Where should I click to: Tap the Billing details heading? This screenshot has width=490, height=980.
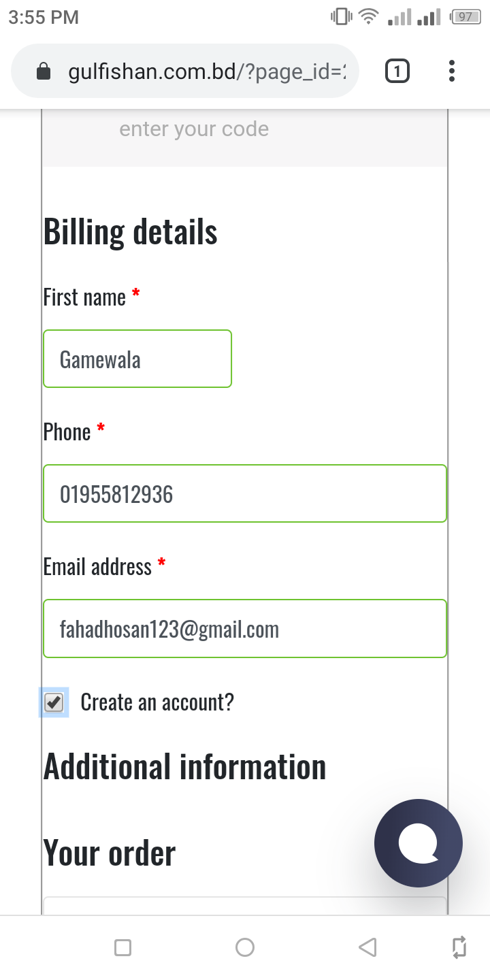pos(131,232)
